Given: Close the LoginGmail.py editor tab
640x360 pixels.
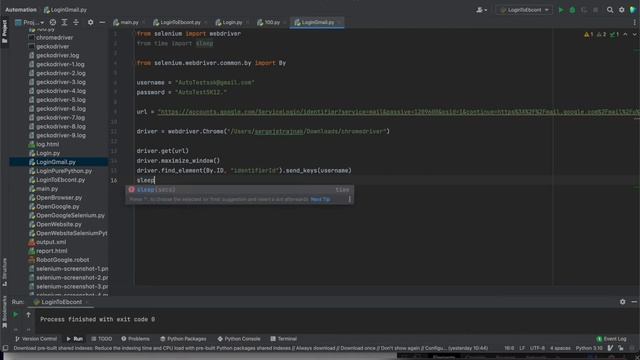Looking at the screenshot, I should (x=340, y=22).
